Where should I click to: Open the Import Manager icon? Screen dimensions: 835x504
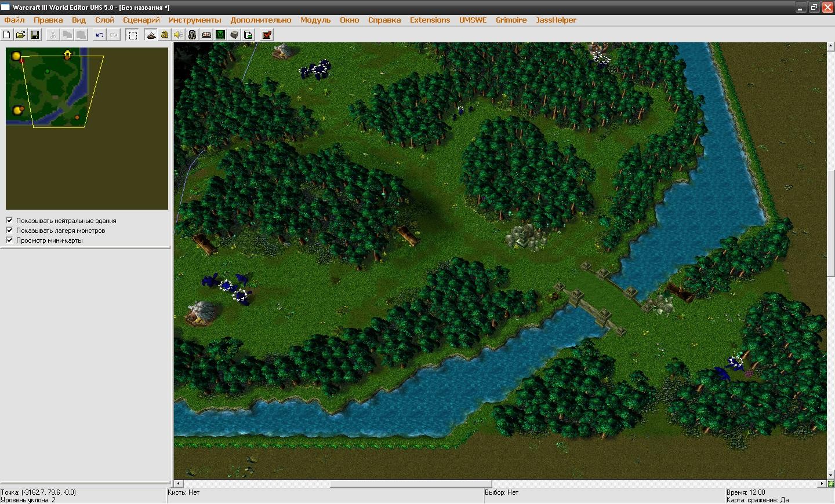(x=248, y=35)
